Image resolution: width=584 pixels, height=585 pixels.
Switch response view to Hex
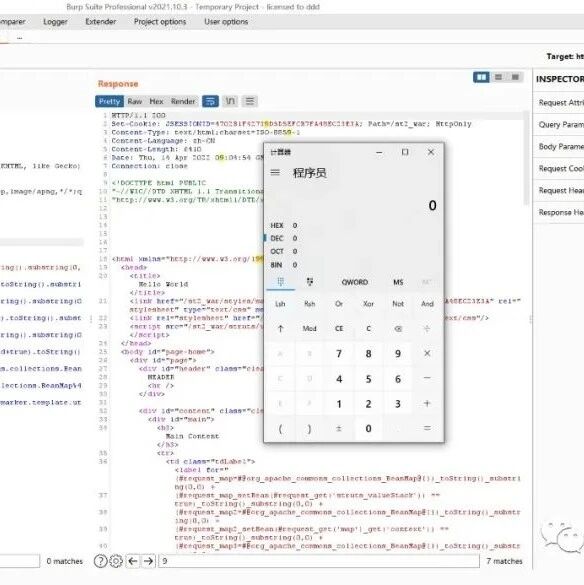pos(156,101)
